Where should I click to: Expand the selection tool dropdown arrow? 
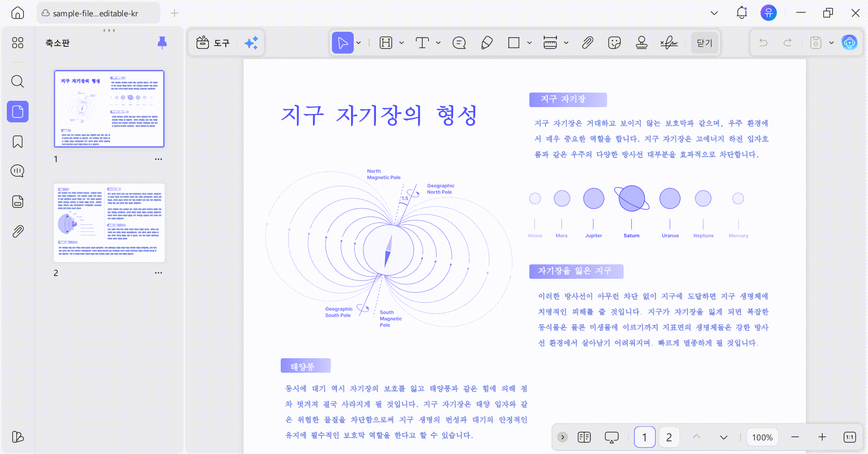click(x=359, y=43)
